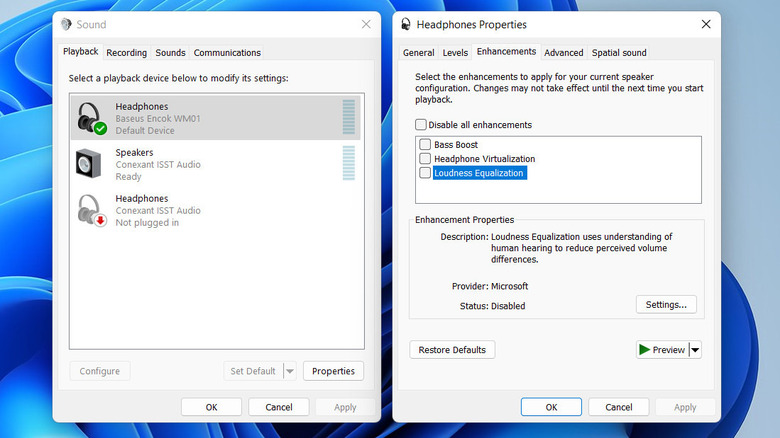Click the Restore Defaults button
Screen dimensions: 780x438
click(452, 350)
